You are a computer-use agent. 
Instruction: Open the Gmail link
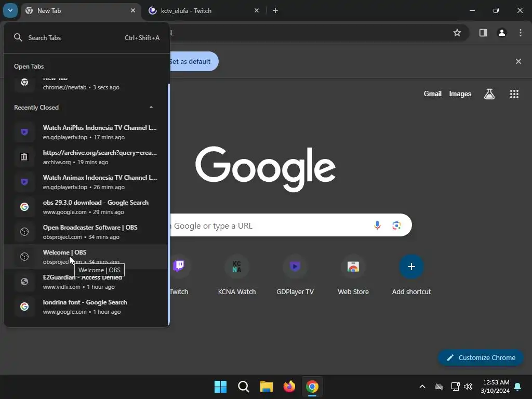point(433,94)
